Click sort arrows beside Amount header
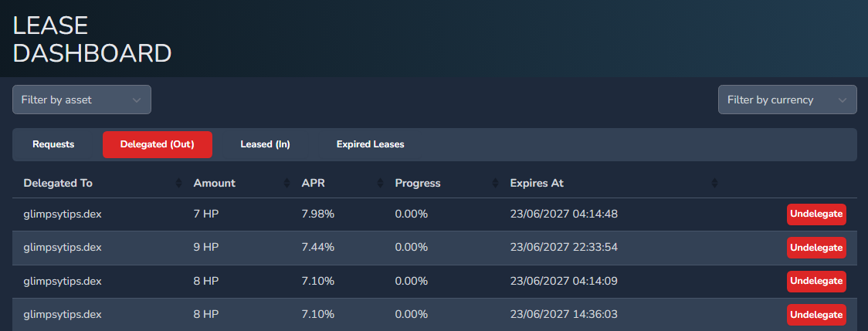868x331 pixels. pyautogui.click(x=287, y=184)
